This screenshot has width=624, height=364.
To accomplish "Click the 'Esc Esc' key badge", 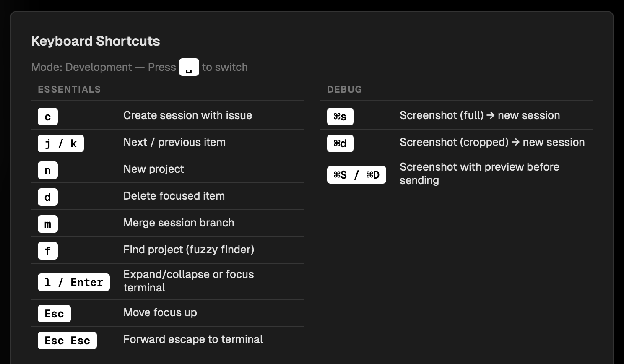I will click(x=67, y=340).
